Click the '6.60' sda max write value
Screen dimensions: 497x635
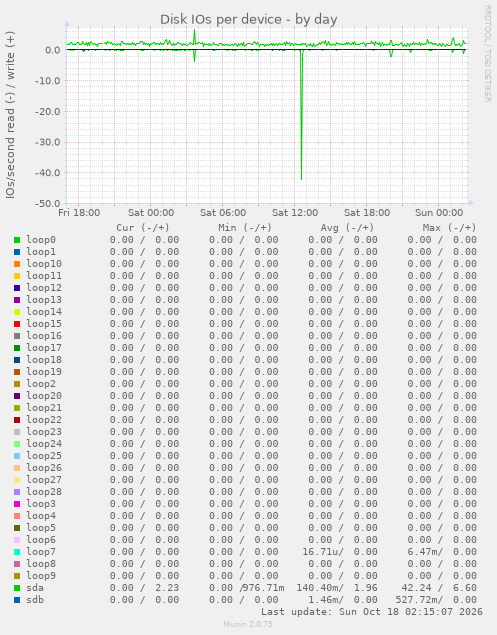(465, 588)
